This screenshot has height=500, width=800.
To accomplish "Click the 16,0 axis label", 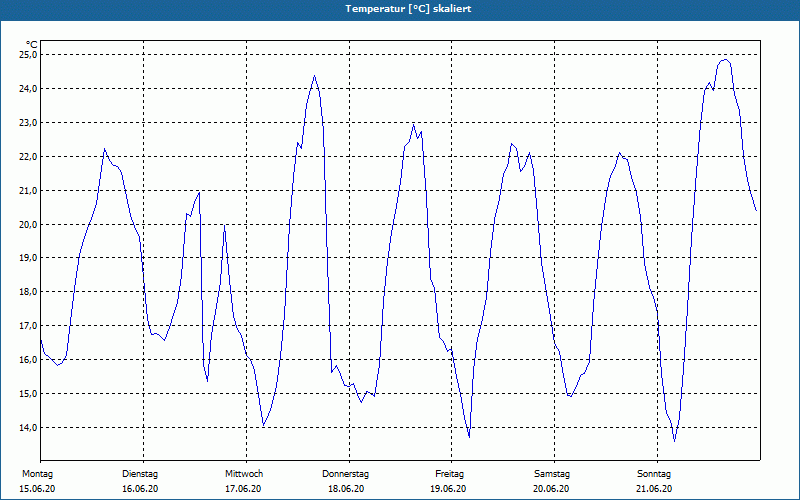I will (28, 360).
